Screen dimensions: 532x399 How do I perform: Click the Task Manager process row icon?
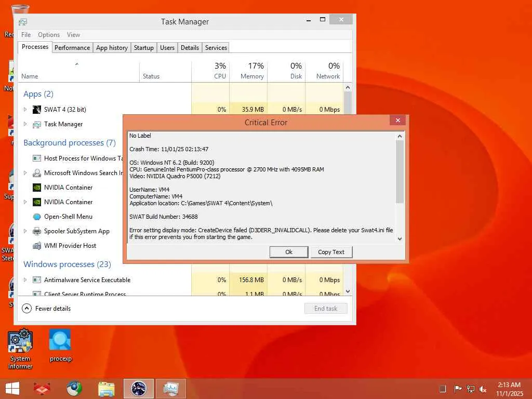(37, 125)
